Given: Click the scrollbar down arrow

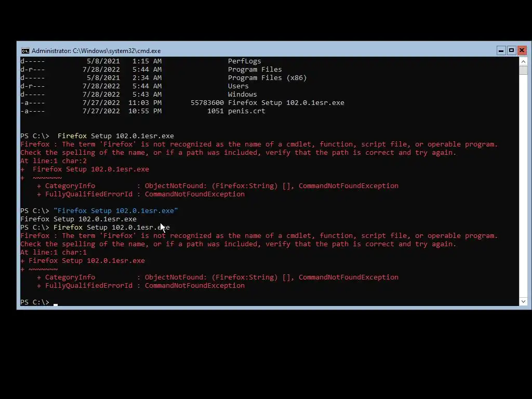Looking at the screenshot, I should pos(523,301).
